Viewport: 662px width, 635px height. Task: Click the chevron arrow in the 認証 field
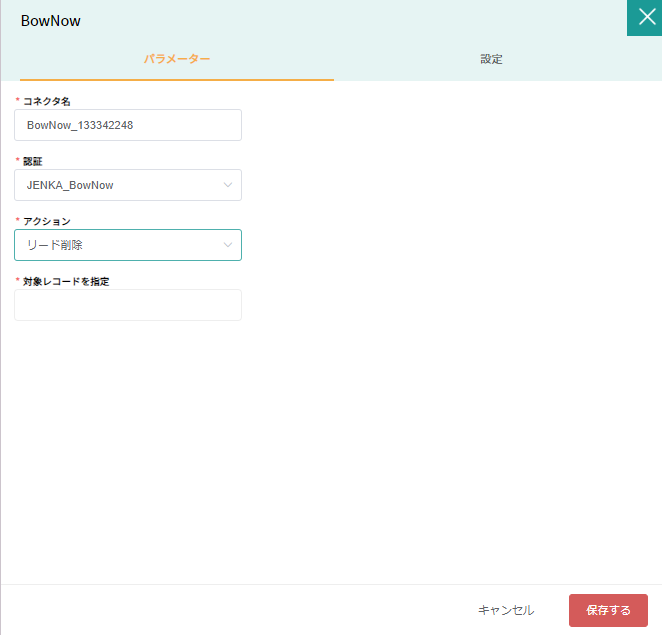click(228, 185)
